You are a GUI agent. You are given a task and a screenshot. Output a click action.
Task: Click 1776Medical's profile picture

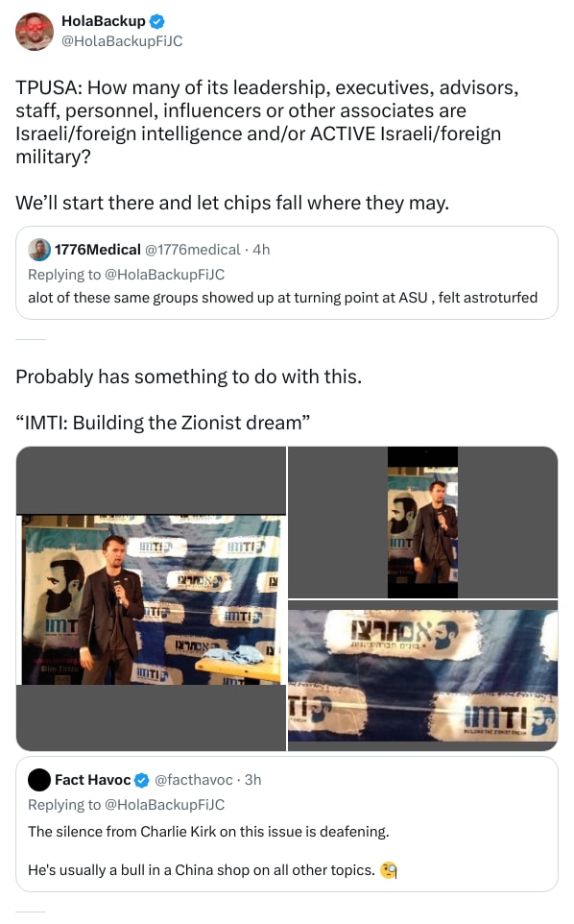[x=39, y=249]
